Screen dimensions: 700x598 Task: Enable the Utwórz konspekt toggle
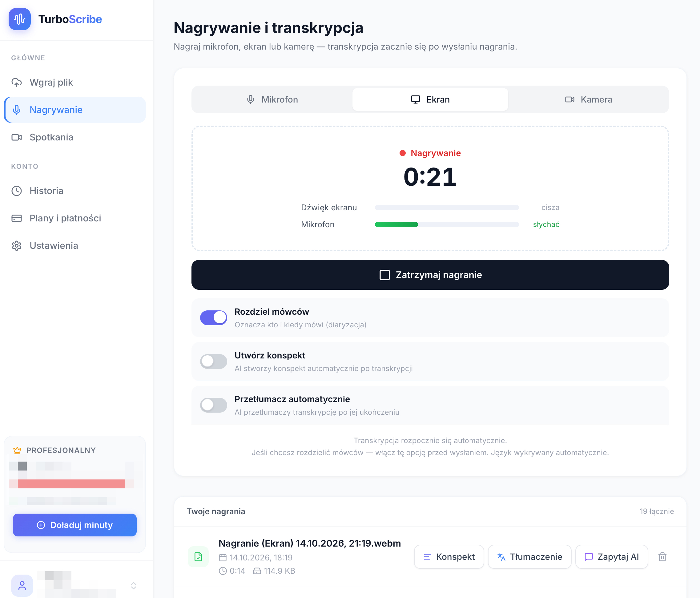click(214, 362)
